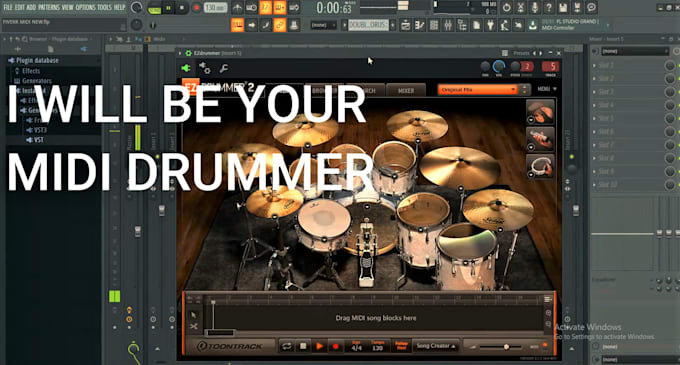Click the EZdrummer volume slider at bottom
Image resolution: width=680 pixels, height=365 pixels.
tap(501, 347)
